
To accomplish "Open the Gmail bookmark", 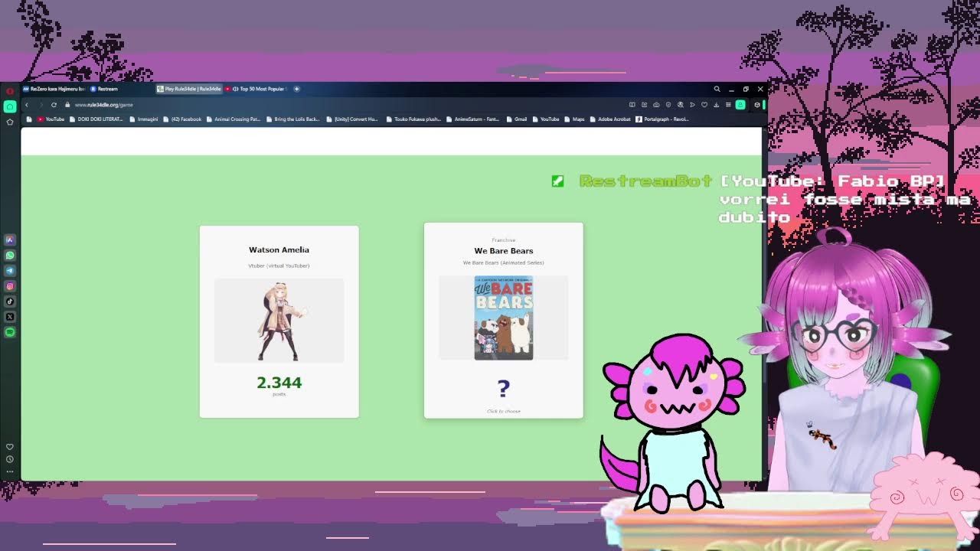I will pos(517,119).
